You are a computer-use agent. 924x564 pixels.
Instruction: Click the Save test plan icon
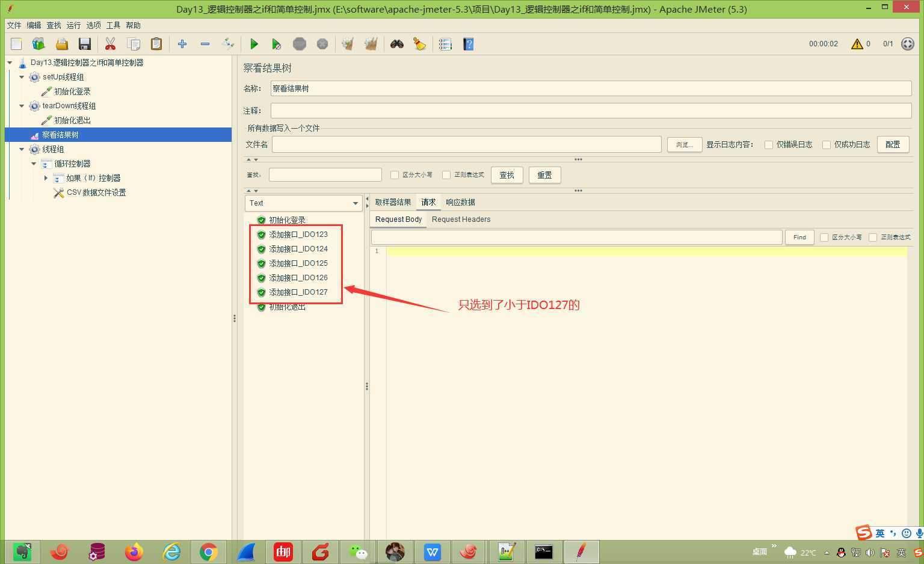pos(85,44)
